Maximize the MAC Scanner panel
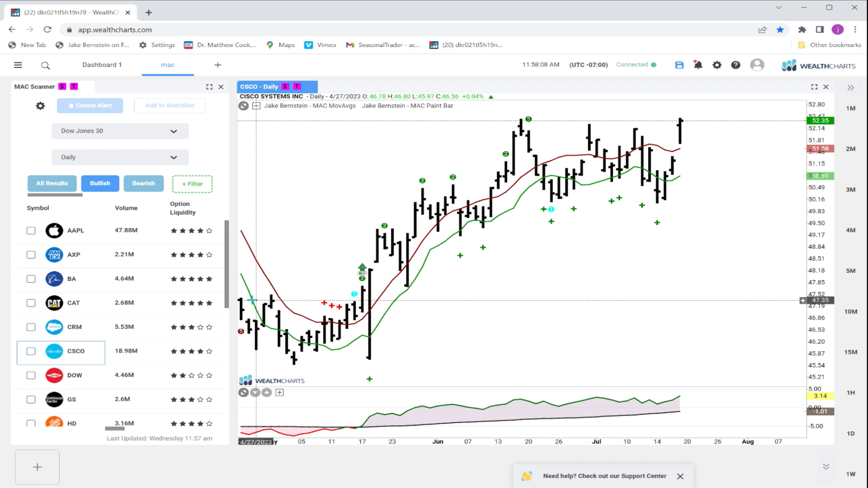Image resolution: width=868 pixels, height=488 pixels. (209, 87)
